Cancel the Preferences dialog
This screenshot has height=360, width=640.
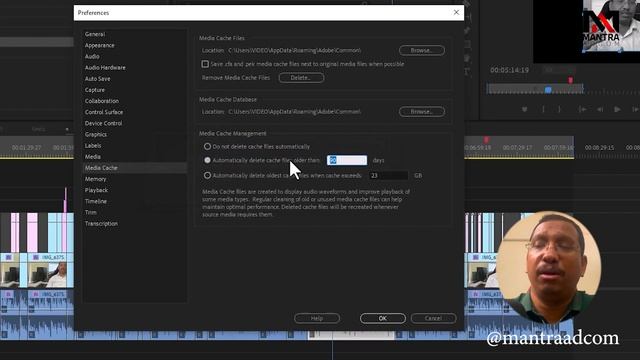tap(433, 318)
